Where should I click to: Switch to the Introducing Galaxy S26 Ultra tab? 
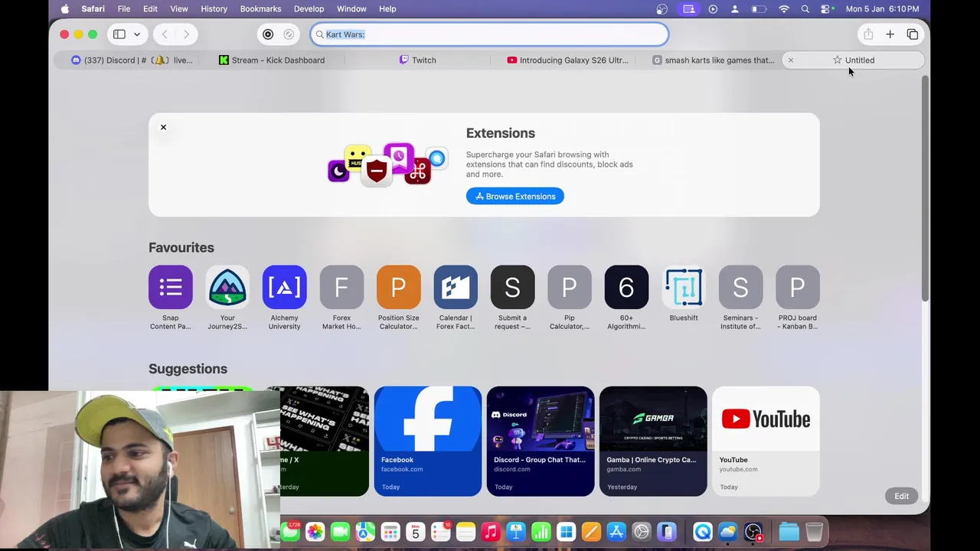(x=567, y=60)
